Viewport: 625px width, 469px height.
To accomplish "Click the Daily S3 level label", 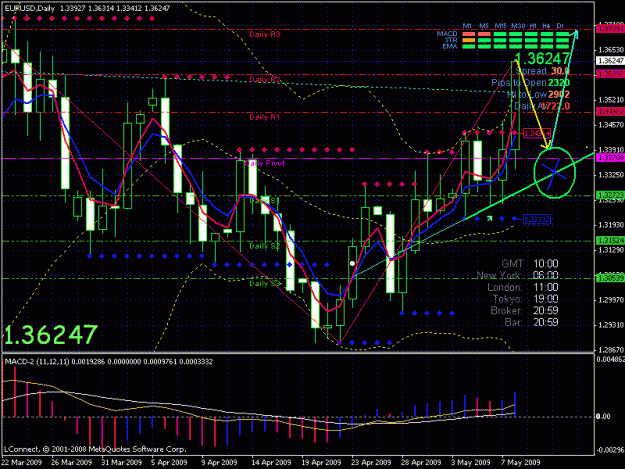I will coord(265,284).
